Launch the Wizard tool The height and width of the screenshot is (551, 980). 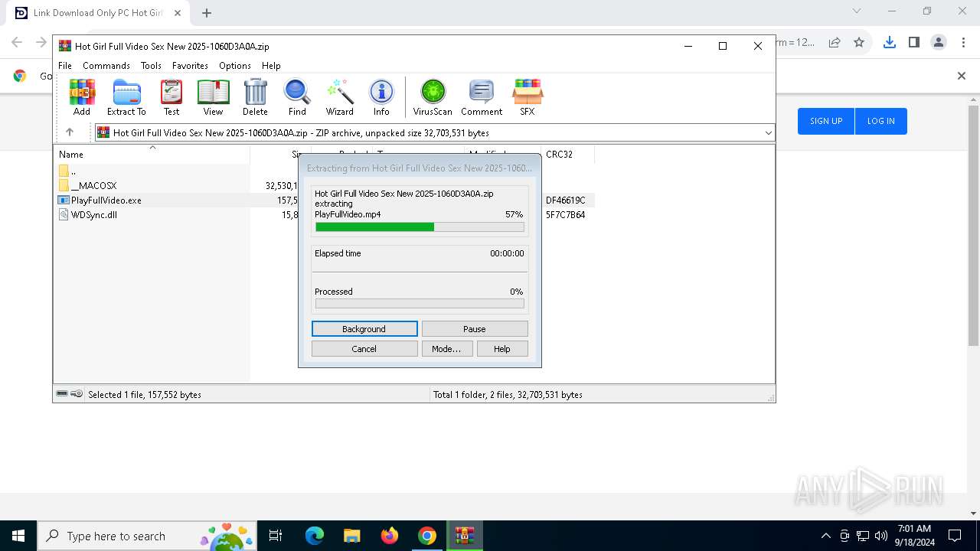pos(340,97)
